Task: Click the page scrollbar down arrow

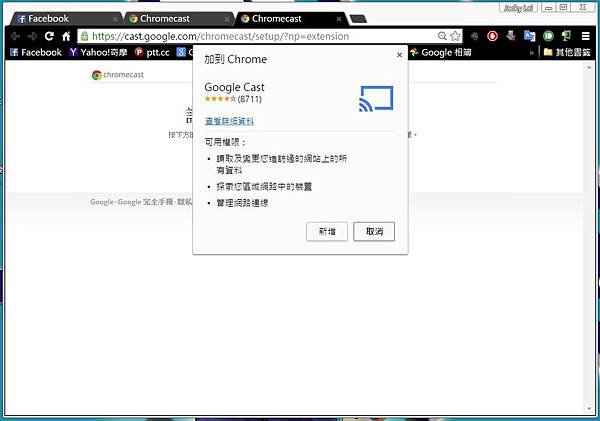Action: click(x=589, y=409)
